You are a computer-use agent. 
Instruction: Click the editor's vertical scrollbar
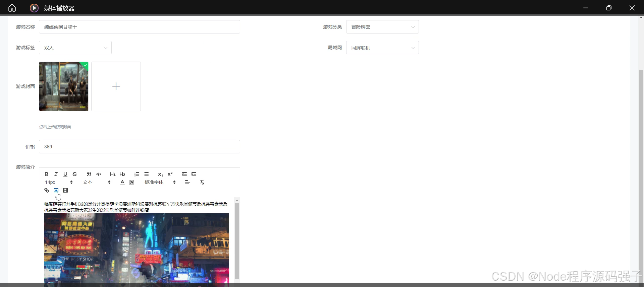(x=237, y=241)
